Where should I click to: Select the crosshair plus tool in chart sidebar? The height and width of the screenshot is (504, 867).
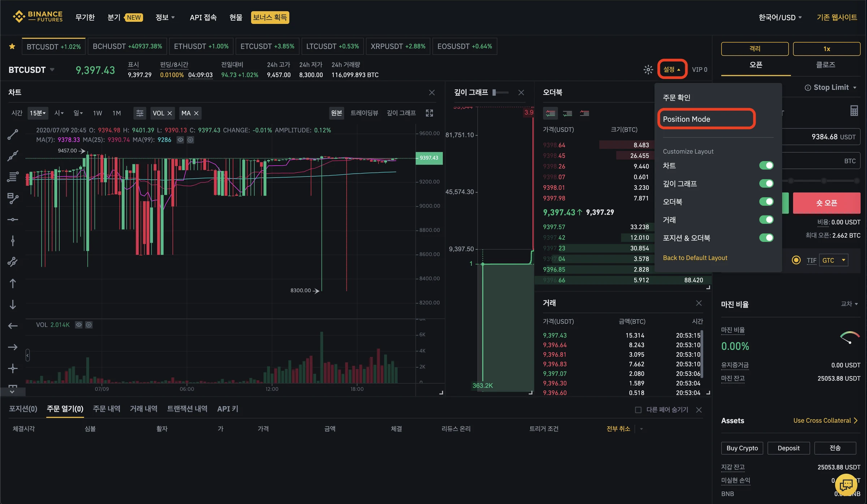point(13,368)
